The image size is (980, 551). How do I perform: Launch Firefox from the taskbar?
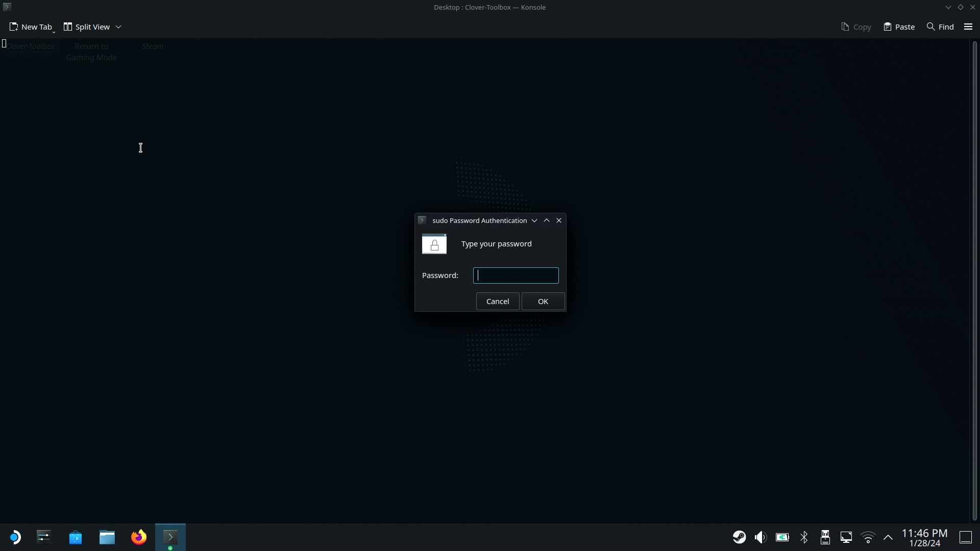click(x=139, y=537)
